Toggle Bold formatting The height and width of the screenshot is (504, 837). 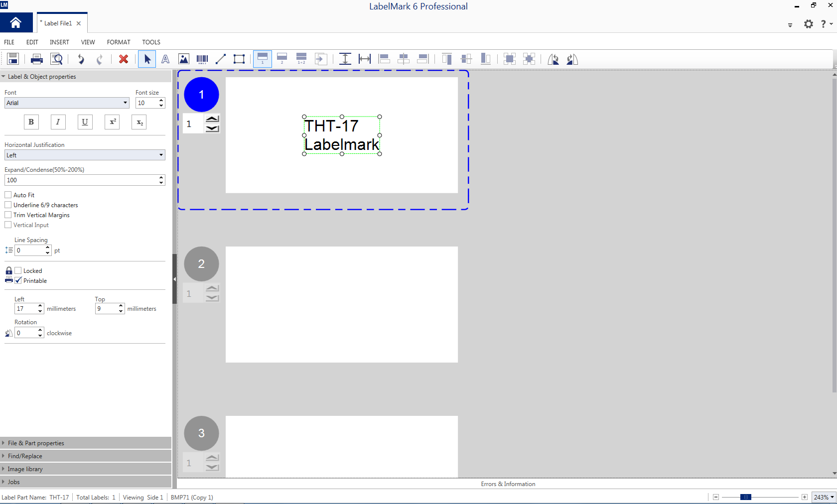click(31, 122)
